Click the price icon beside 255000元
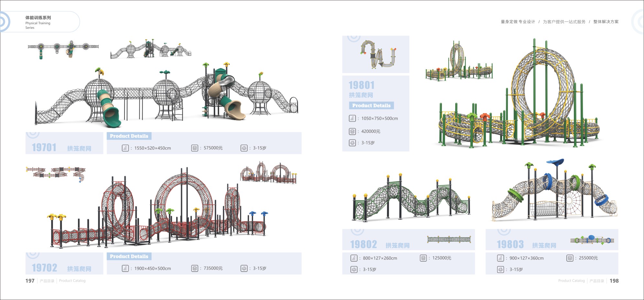The height and width of the screenshot is (300, 644). coord(570,258)
